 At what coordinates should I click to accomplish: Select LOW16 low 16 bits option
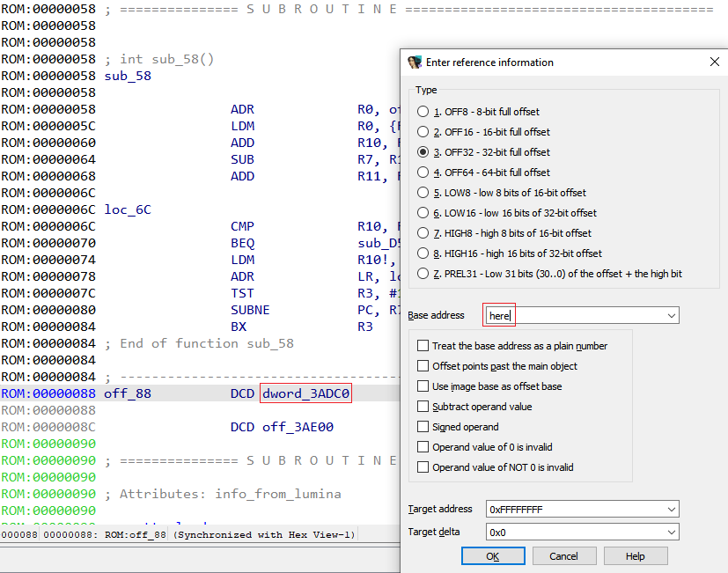(423, 212)
